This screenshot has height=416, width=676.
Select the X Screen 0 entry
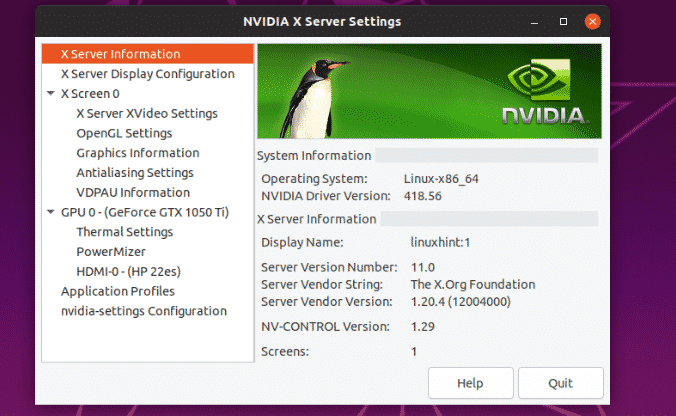pyautogui.click(x=91, y=94)
